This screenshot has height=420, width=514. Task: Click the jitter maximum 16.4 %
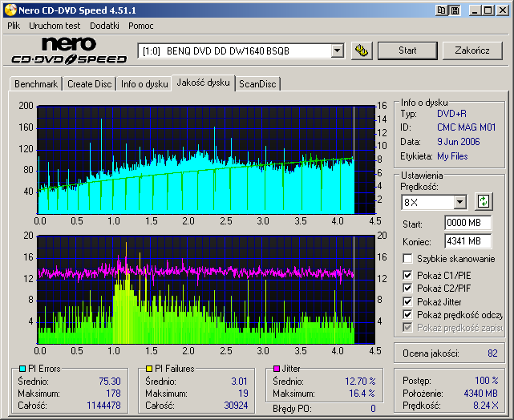tap(362, 394)
